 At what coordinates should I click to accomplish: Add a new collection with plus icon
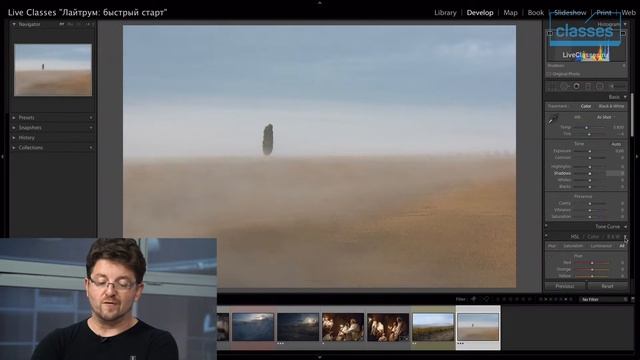(x=91, y=148)
